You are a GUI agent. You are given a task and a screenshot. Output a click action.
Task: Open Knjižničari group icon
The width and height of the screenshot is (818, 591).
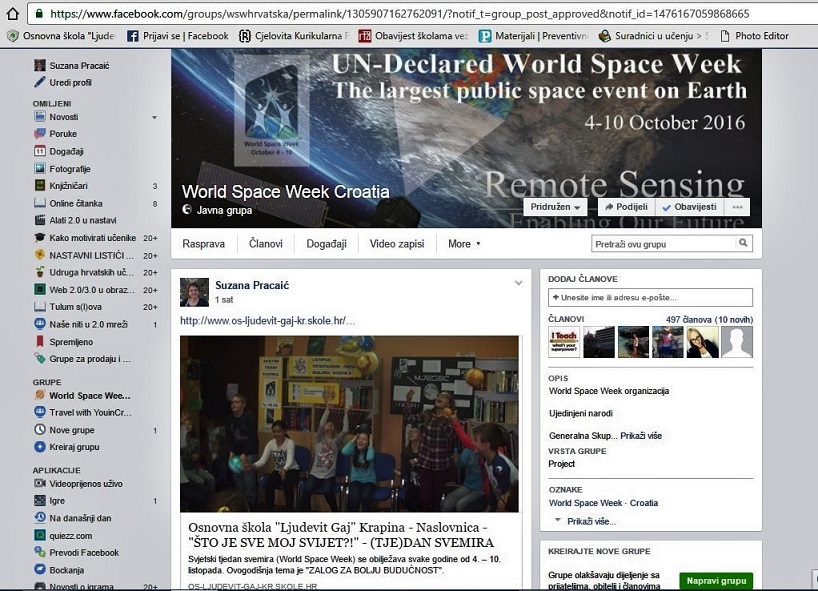(x=40, y=186)
